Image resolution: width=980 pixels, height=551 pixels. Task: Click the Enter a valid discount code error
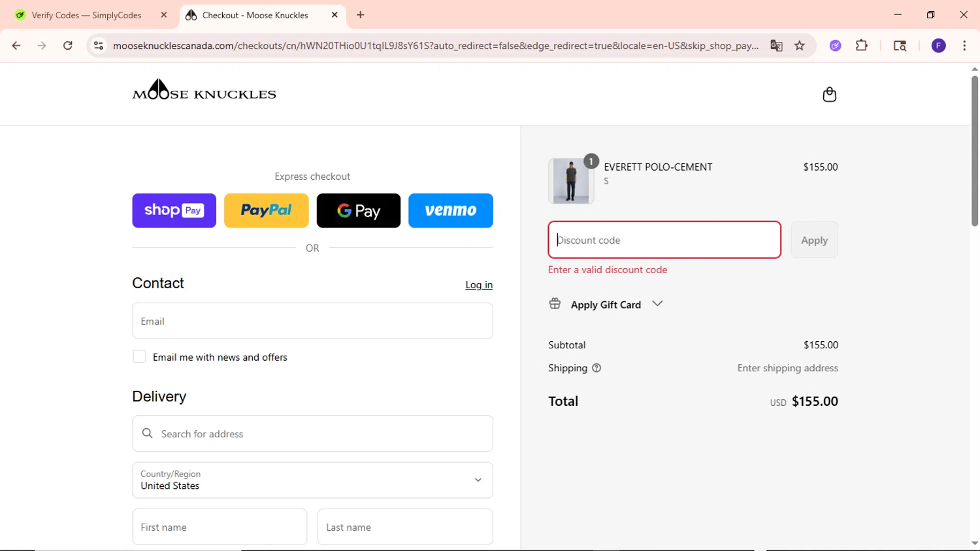pyautogui.click(x=608, y=269)
